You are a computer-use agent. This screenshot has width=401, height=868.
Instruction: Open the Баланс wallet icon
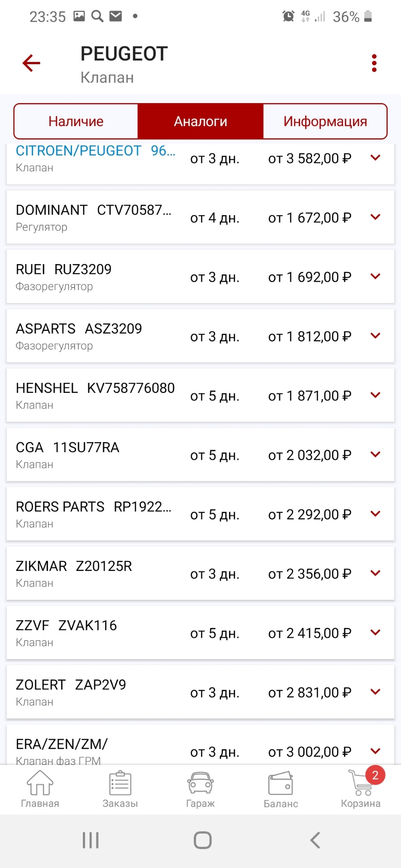pyautogui.click(x=281, y=789)
